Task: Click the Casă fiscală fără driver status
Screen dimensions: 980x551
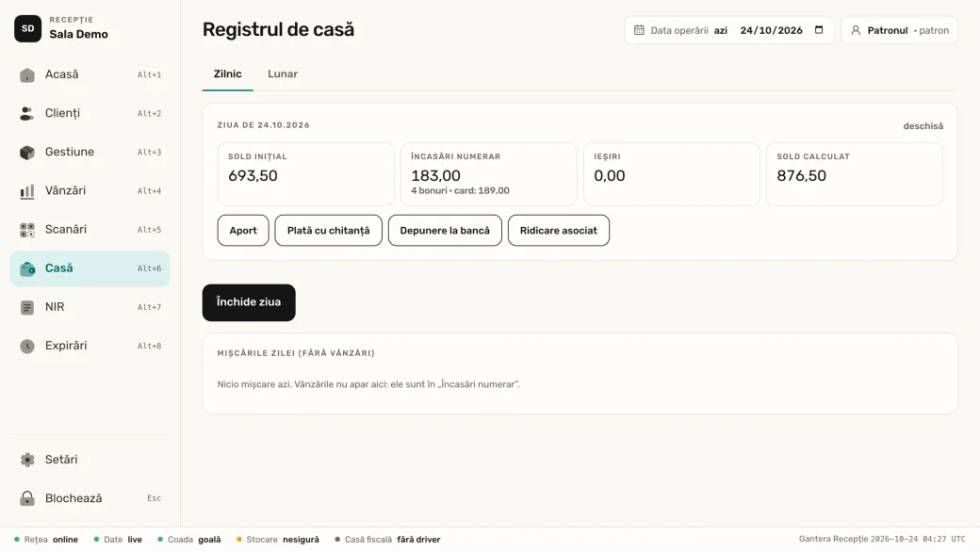Action: point(387,540)
